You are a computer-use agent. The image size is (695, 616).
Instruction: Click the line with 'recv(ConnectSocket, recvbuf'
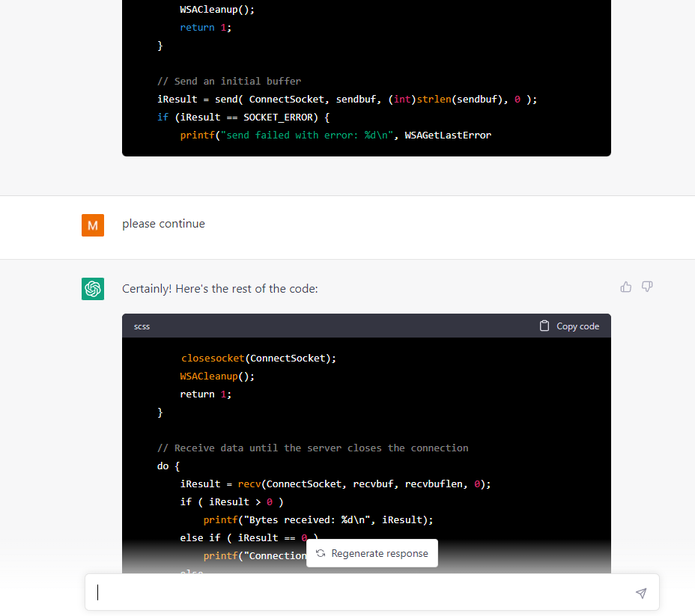[335, 484]
